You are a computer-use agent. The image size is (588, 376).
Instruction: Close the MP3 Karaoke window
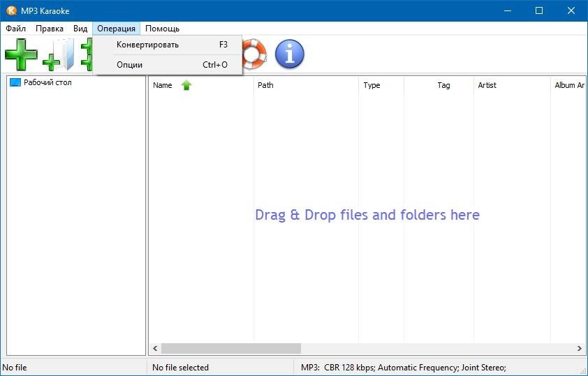click(x=571, y=10)
